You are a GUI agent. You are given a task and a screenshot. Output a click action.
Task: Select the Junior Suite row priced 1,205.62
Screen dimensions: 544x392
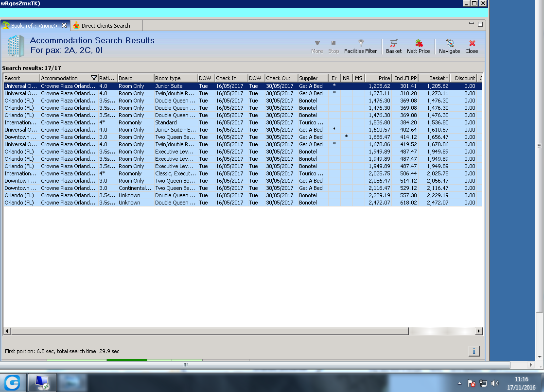point(243,86)
